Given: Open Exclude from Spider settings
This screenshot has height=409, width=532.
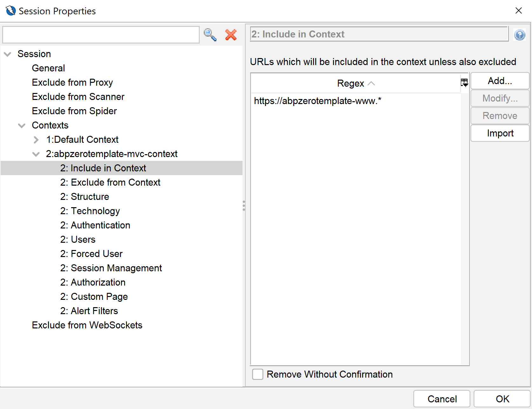Looking at the screenshot, I should (x=74, y=111).
